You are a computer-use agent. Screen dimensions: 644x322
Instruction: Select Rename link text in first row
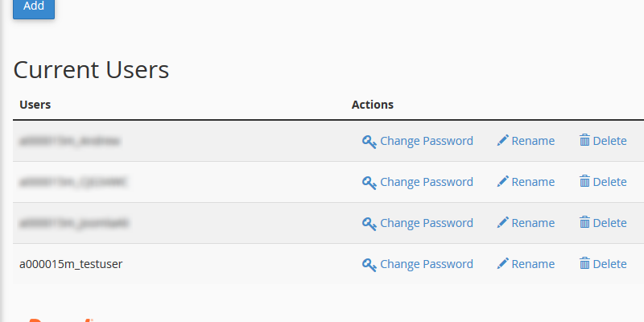coord(533,141)
